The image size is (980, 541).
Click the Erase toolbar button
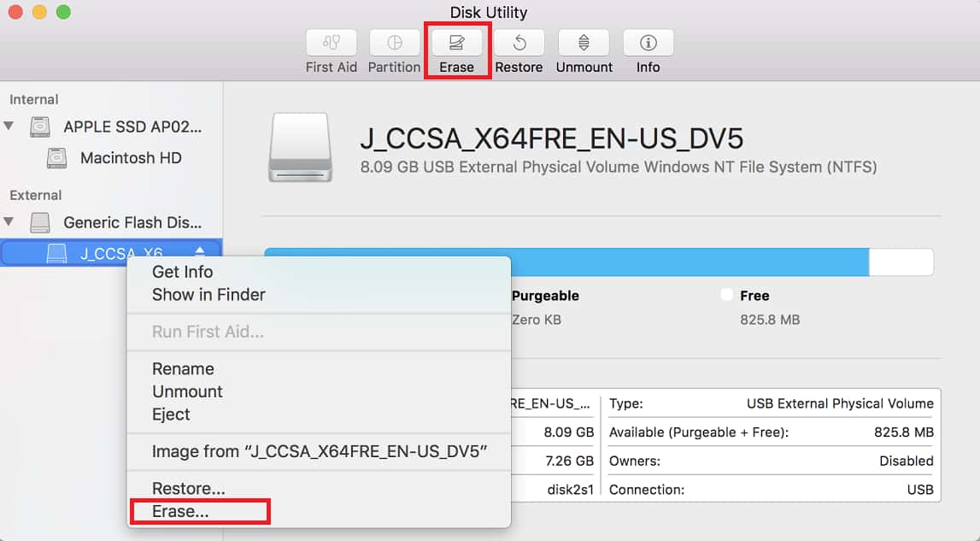[x=457, y=43]
